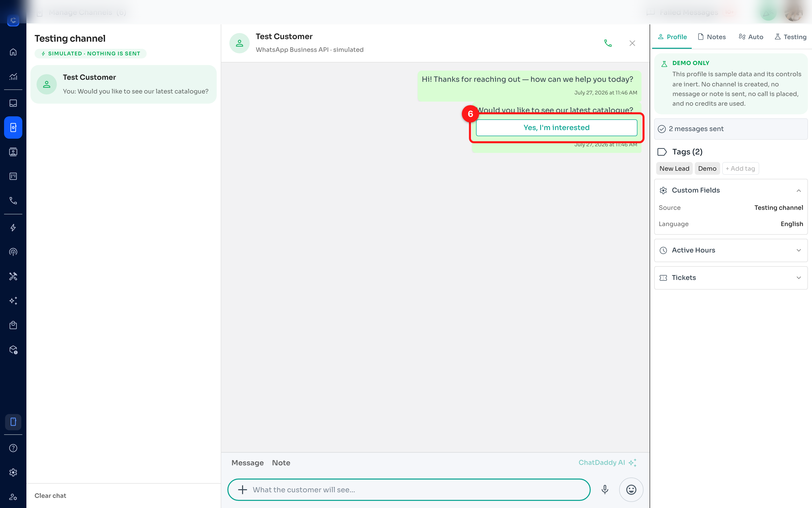Click the New Lead tag
The height and width of the screenshot is (508, 812).
coord(674,169)
